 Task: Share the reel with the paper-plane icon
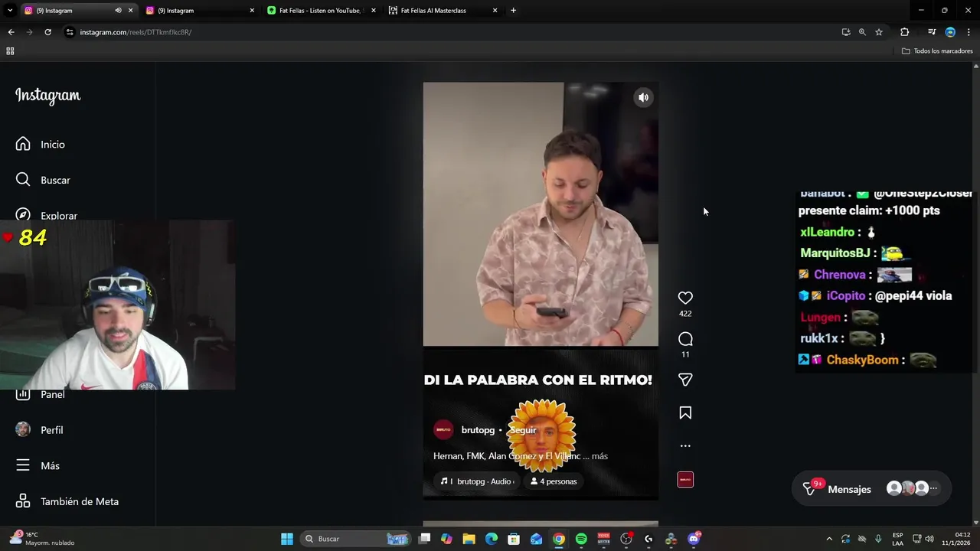tap(685, 380)
